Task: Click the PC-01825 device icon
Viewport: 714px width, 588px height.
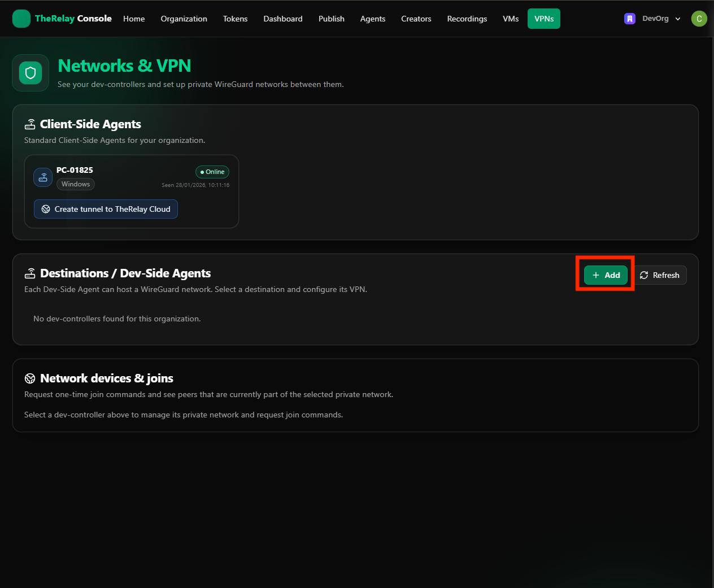Action: [x=43, y=177]
